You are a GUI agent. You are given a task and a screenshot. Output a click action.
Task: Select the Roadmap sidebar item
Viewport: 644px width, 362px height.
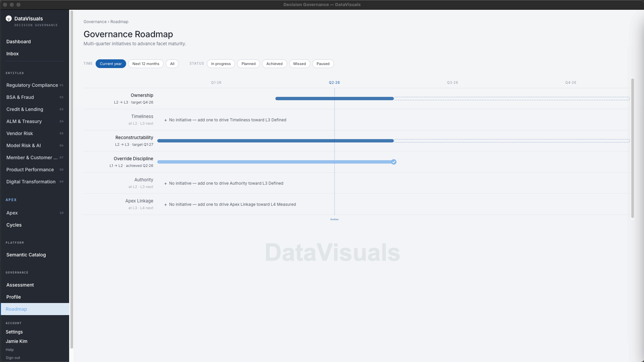pos(35,309)
